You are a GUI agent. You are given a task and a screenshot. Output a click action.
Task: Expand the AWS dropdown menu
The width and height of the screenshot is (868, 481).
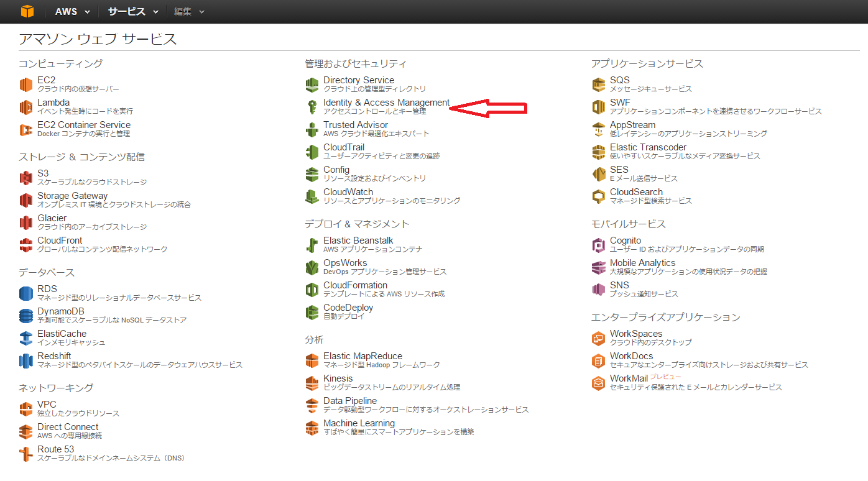72,12
